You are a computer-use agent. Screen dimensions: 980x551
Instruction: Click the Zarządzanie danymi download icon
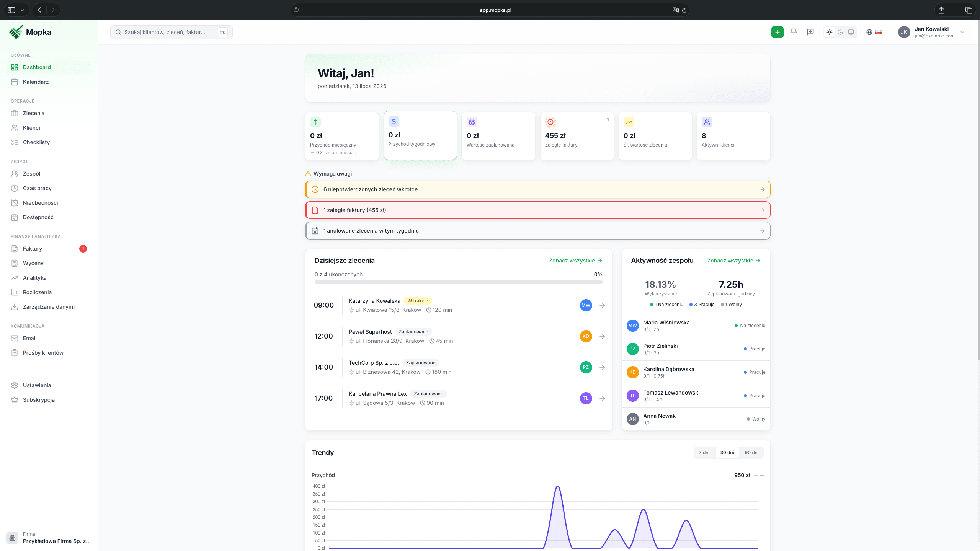(x=15, y=307)
